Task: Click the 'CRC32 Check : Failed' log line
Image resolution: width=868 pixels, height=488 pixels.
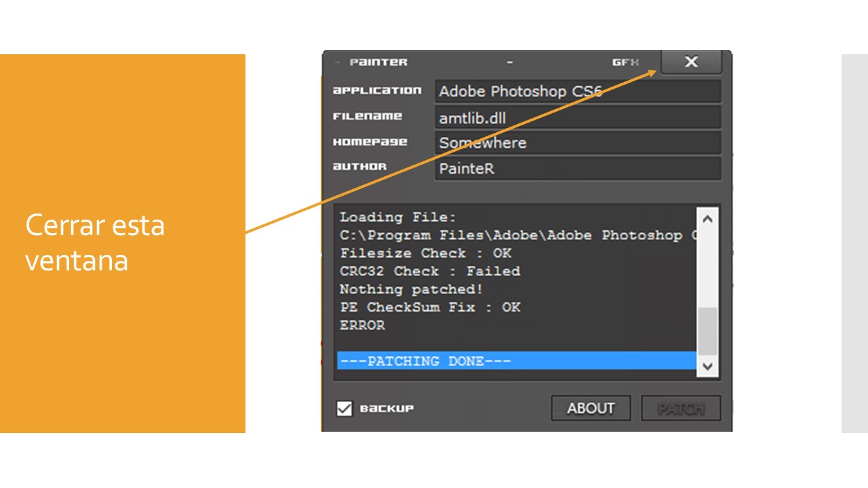Action: pyautogui.click(x=430, y=271)
